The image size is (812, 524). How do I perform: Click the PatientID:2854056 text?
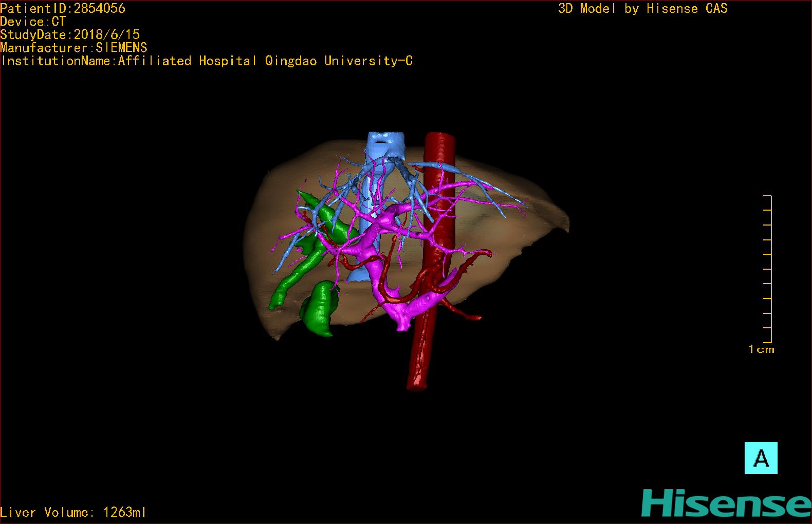tap(63, 8)
